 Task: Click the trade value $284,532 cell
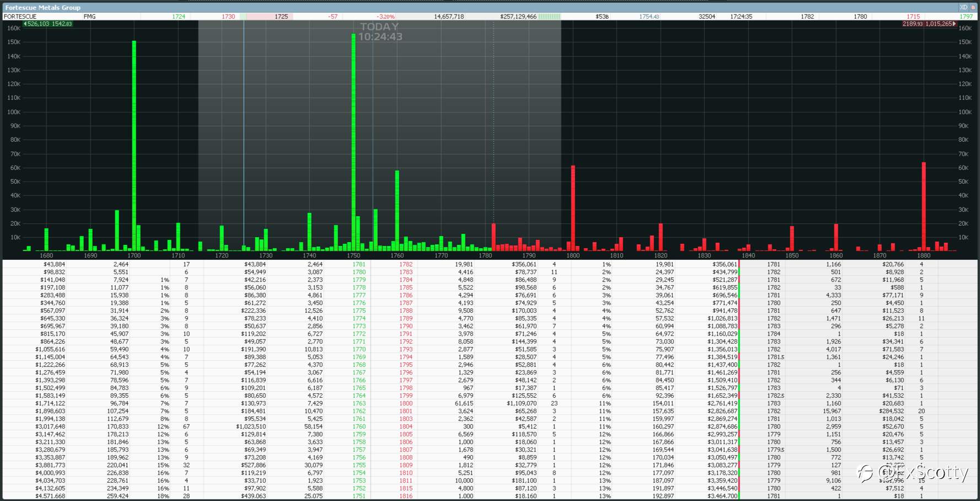point(891,411)
